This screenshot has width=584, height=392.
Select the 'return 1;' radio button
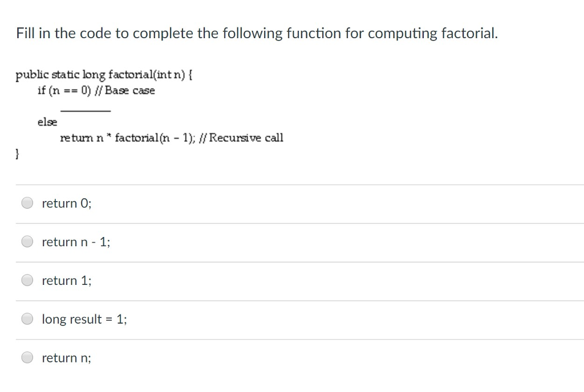[27, 280]
